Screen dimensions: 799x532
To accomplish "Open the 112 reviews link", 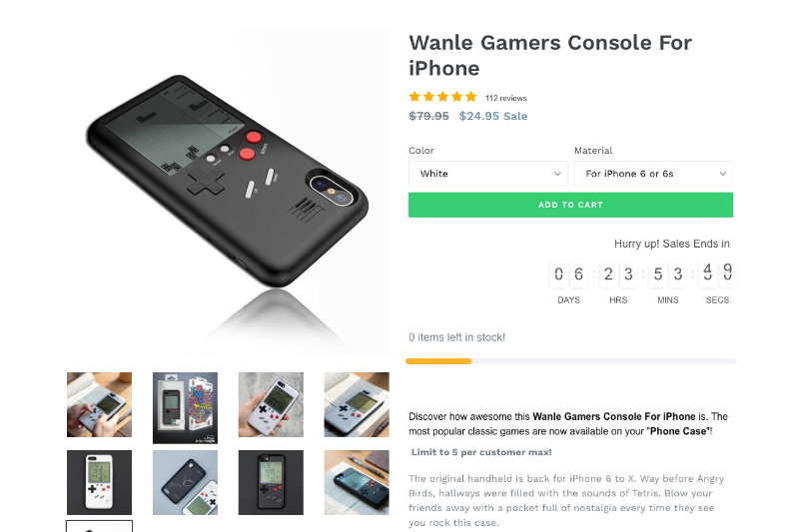I will pos(506,98).
